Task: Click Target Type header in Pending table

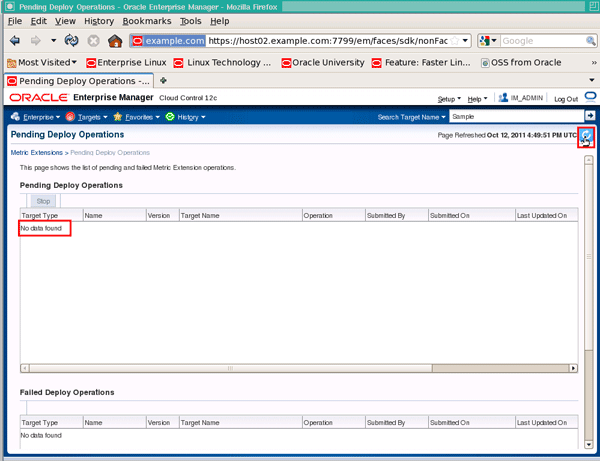Action: coord(51,215)
